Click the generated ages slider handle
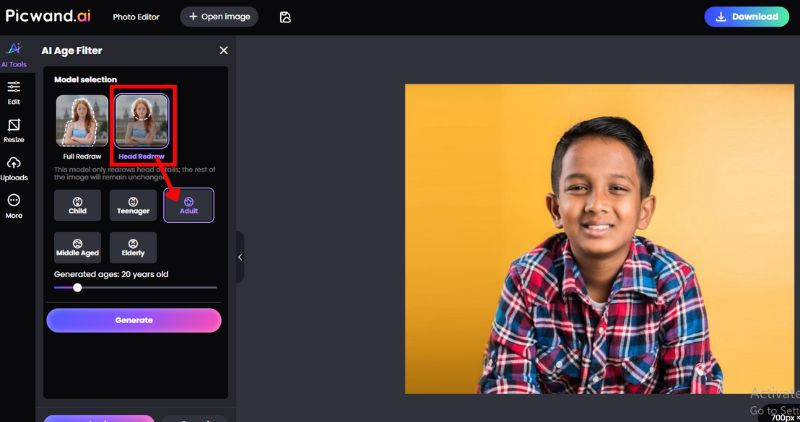 pyautogui.click(x=78, y=287)
